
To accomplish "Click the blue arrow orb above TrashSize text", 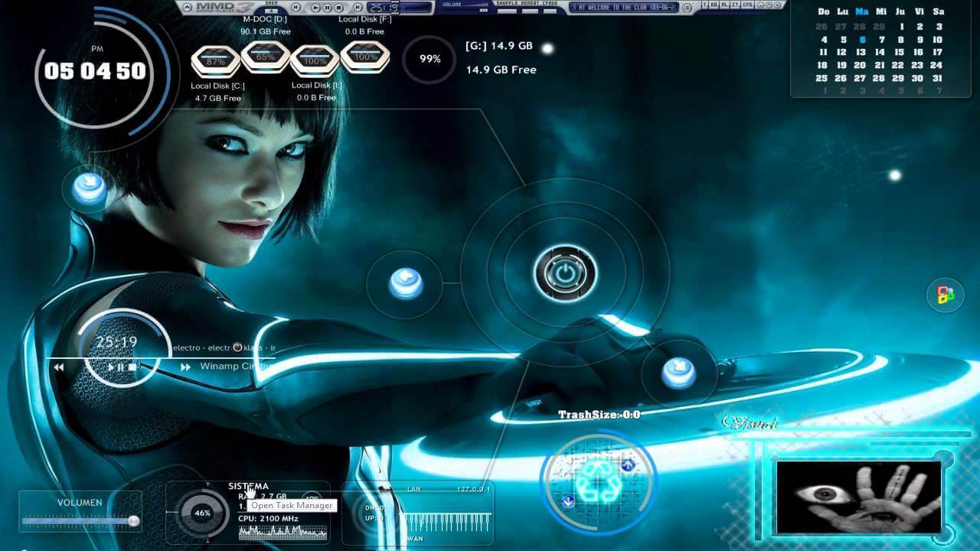I will [x=678, y=373].
